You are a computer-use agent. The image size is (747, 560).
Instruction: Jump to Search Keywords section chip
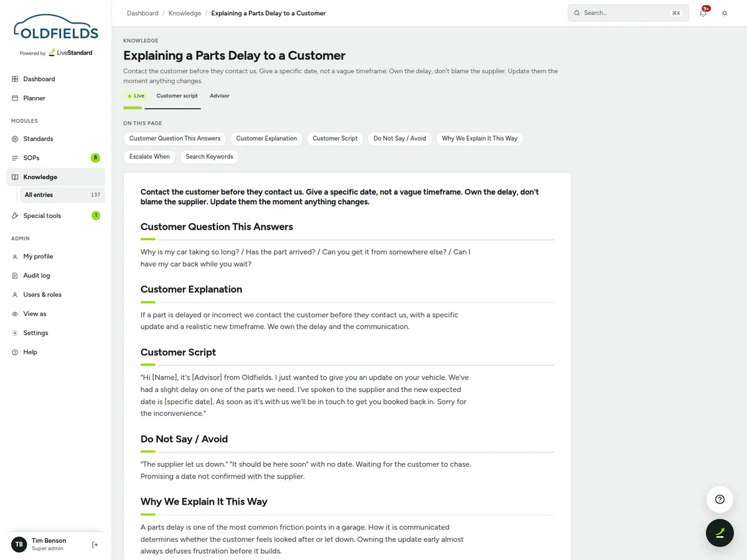pyautogui.click(x=209, y=157)
